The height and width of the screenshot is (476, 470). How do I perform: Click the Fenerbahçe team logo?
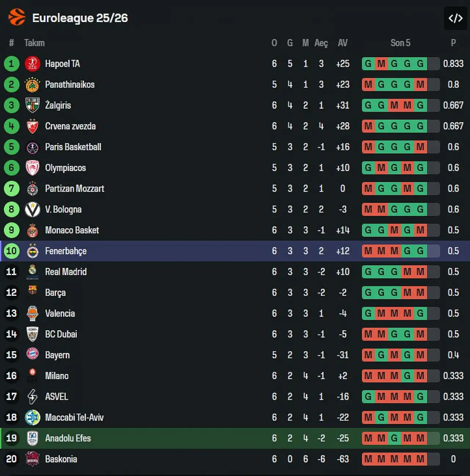click(32, 251)
